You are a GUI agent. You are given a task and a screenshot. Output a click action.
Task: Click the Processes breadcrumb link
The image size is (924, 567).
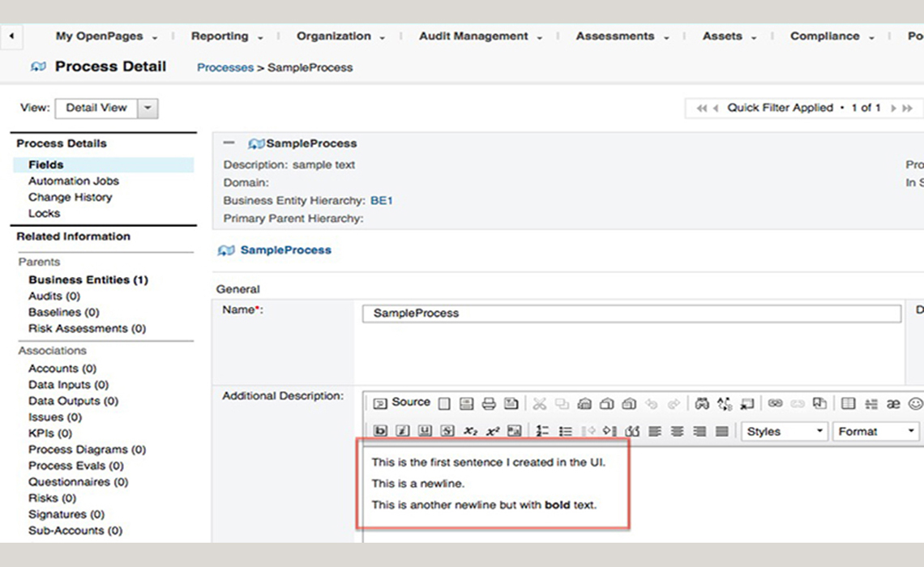coord(225,67)
